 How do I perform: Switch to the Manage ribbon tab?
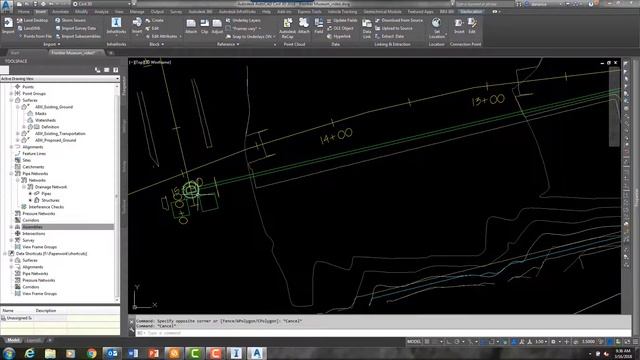[x=137, y=12]
